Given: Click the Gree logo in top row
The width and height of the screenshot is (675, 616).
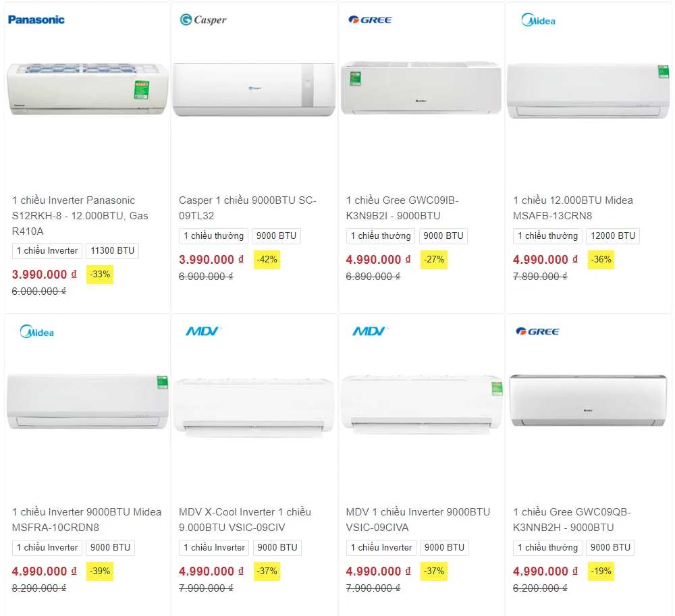Looking at the screenshot, I should pos(370,20).
